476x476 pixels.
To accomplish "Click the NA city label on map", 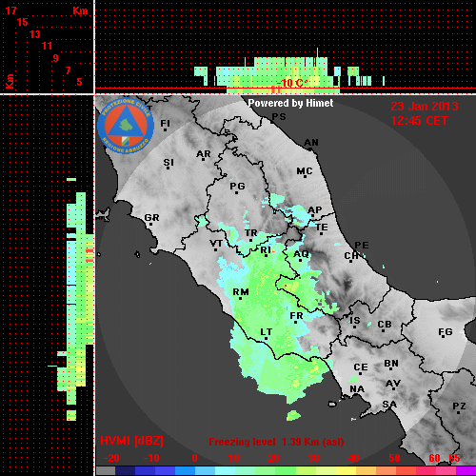I will [x=357, y=388].
